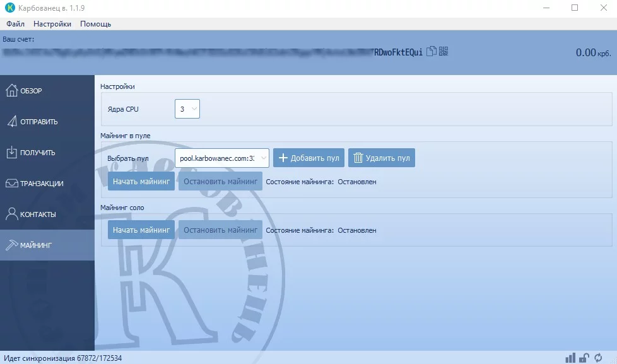
Task: Click the Карбованец app logo in title bar
Action: (x=10, y=8)
